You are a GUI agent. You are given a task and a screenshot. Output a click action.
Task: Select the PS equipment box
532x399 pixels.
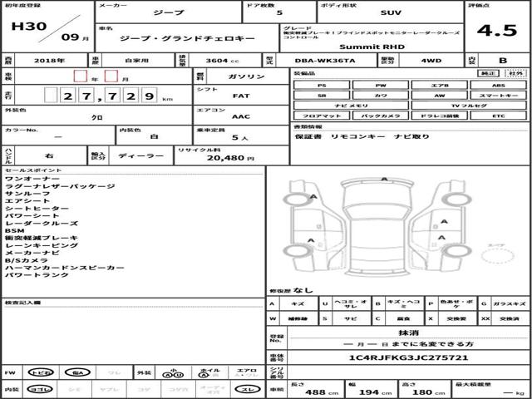pyautogui.click(x=322, y=86)
